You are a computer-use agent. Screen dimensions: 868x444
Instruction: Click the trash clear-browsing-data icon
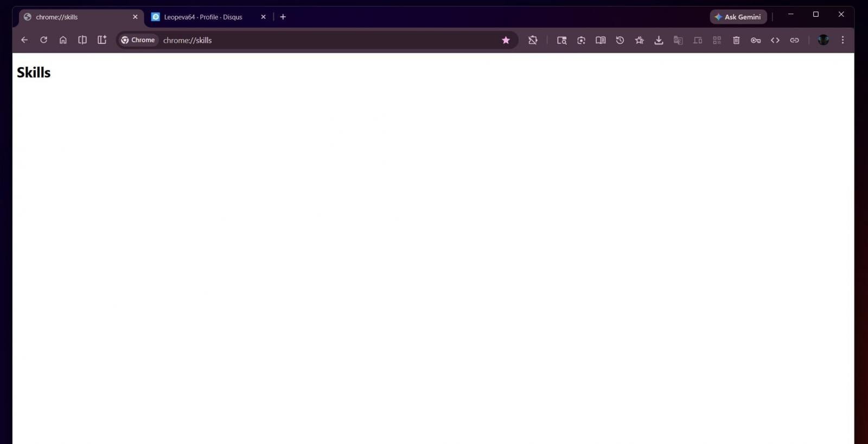pos(736,40)
